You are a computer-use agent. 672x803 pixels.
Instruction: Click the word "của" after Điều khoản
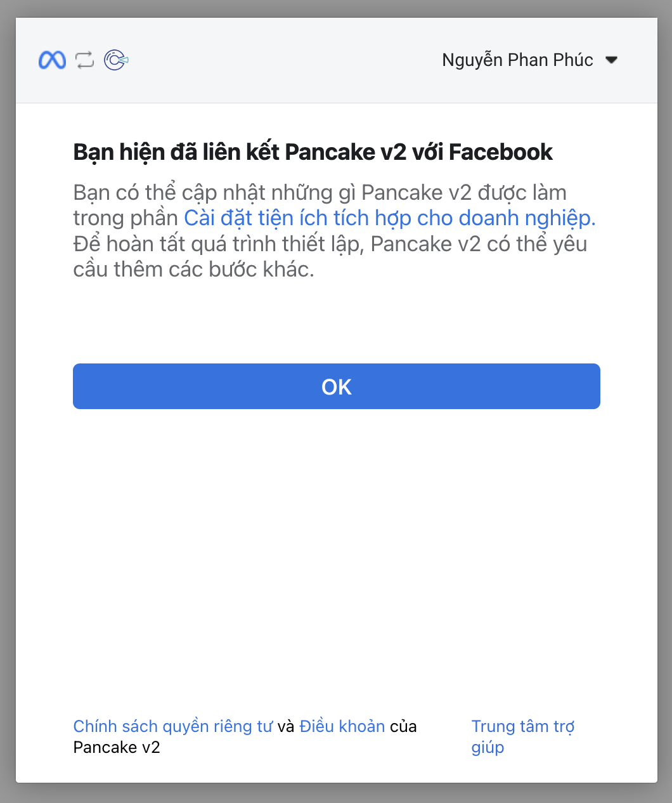click(x=403, y=726)
